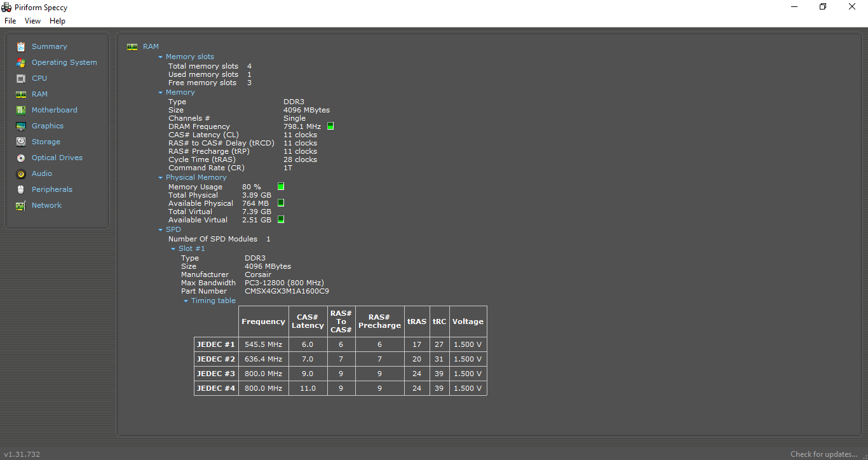Select the JEDEC #2 row header
Viewport: 868px width, 460px height.
216,359
